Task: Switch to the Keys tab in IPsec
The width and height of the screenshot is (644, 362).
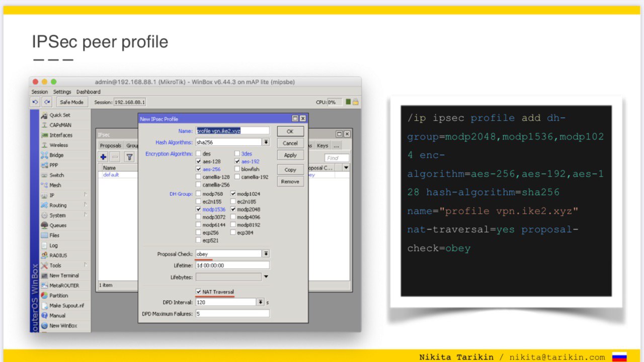Action: (323, 146)
